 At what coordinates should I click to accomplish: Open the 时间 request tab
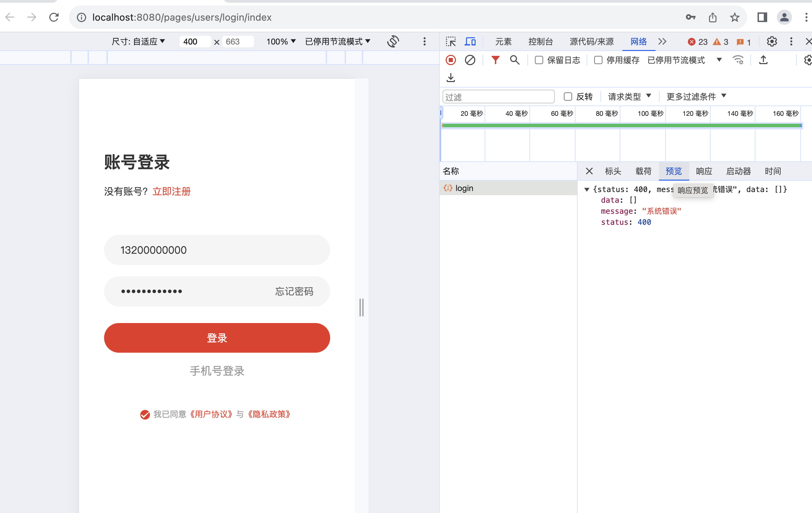click(x=773, y=171)
